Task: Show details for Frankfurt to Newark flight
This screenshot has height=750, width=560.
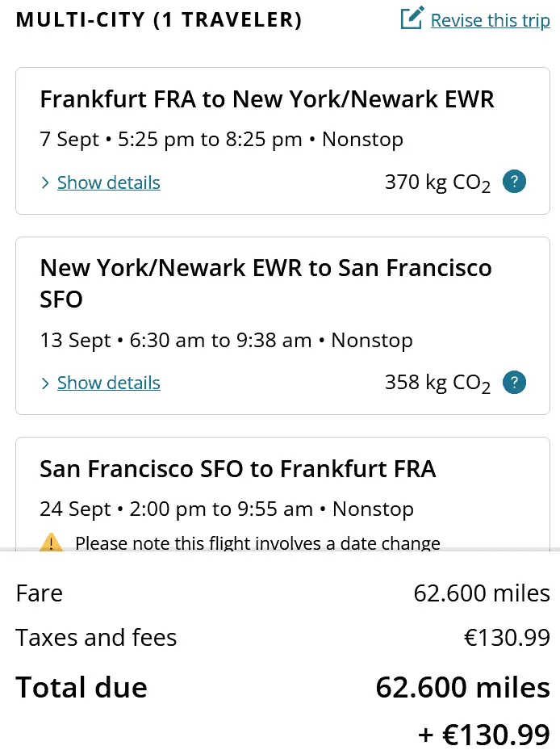Action: pyautogui.click(x=108, y=182)
